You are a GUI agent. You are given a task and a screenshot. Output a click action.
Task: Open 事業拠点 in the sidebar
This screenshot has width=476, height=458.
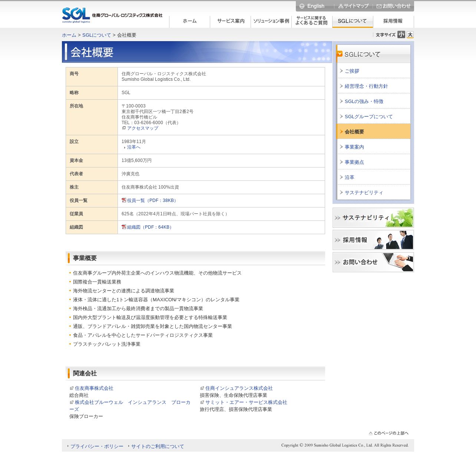(354, 162)
